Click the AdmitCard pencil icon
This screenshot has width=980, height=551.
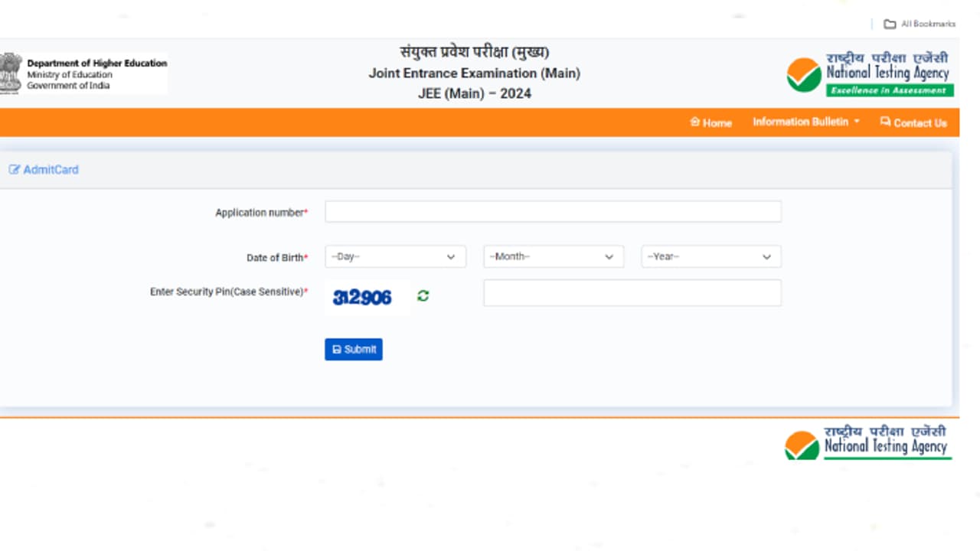tap(14, 169)
